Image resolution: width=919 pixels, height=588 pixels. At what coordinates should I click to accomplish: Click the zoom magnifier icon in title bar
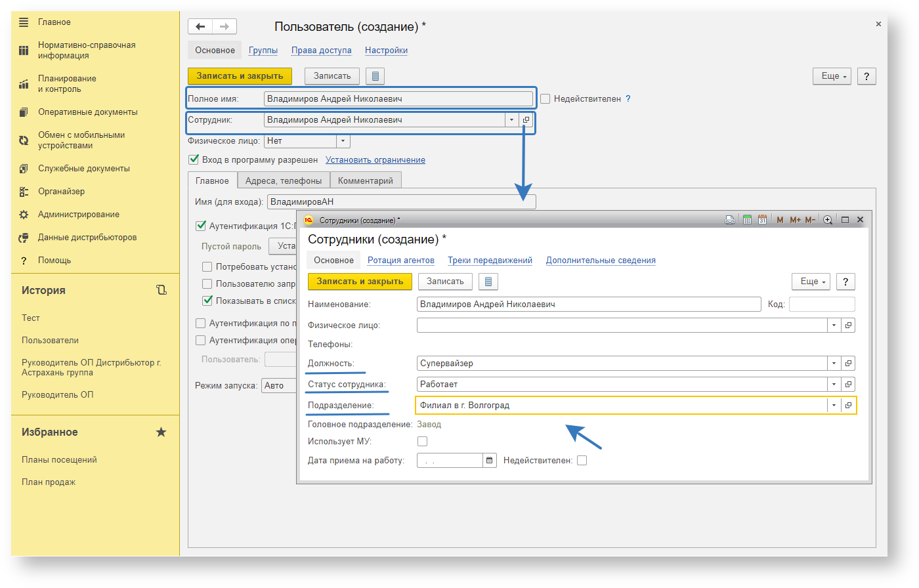click(x=828, y=220)
